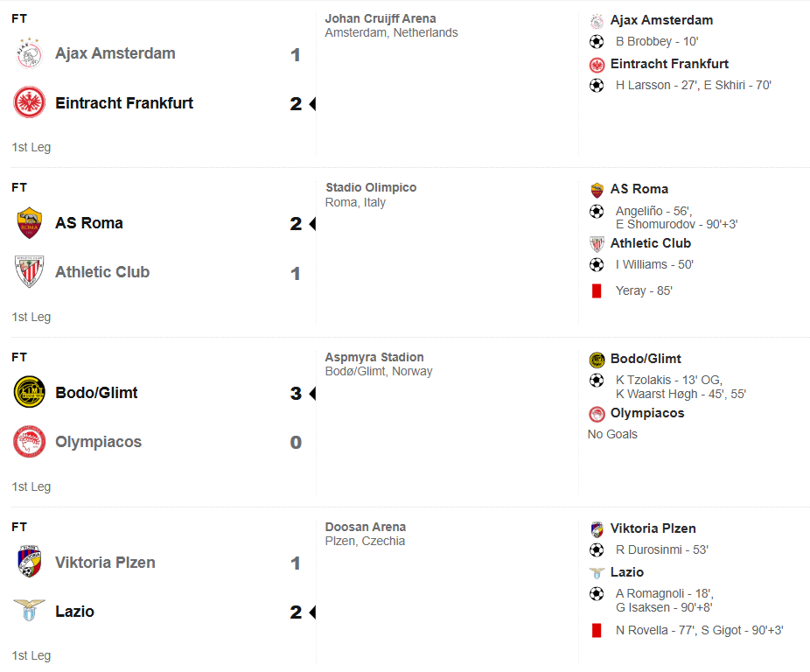Click the Stadio Olimpico venue name
810x672 pixels.
tap(371, 187)
